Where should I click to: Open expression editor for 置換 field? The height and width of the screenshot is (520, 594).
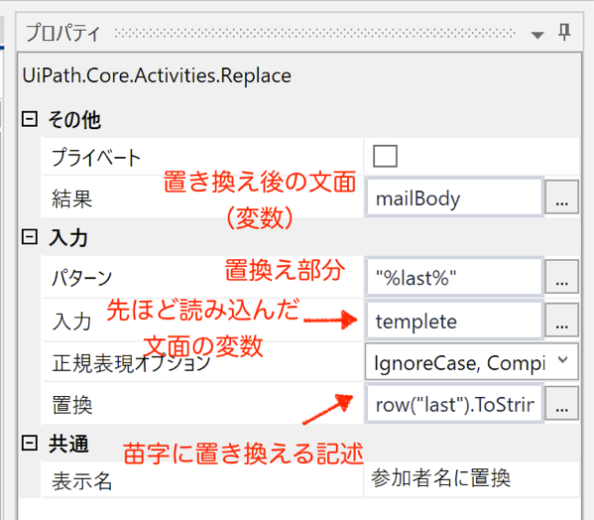pyautogui.click(x=562, y=403)
